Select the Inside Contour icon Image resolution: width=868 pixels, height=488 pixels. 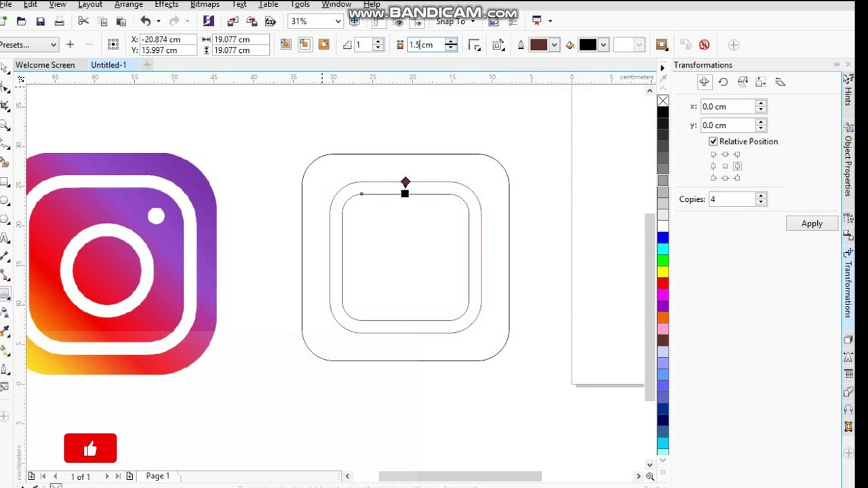pos(305,45)
